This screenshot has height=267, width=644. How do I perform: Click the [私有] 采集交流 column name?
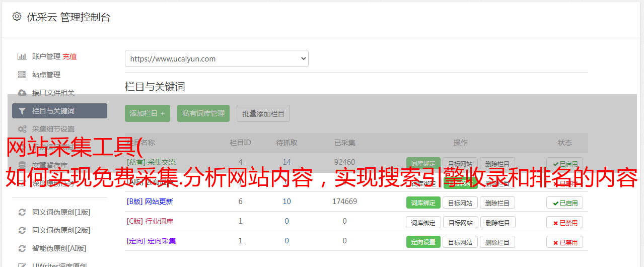pyautogui.click(x=152, y=162)
